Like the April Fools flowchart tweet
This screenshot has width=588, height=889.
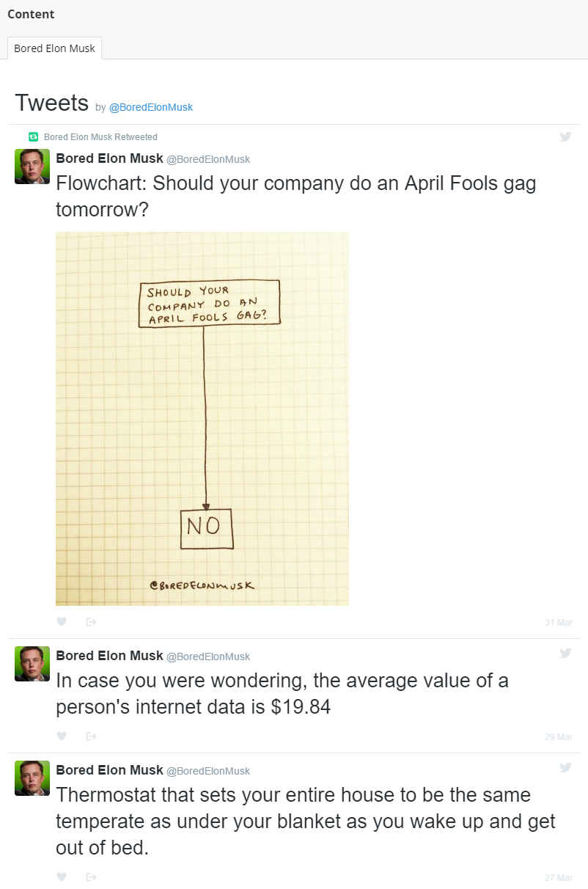tap(62, 621)
